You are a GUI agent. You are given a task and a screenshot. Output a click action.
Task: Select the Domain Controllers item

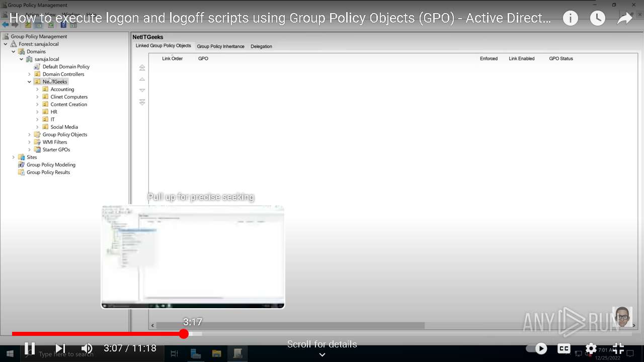(x=63, y=74)
